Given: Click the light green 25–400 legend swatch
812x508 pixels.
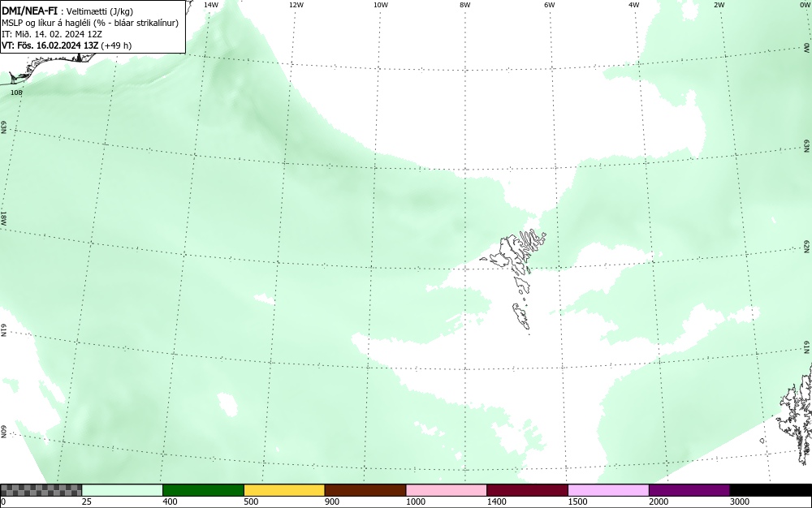Looking at the screenshot, I should point(123,490).
